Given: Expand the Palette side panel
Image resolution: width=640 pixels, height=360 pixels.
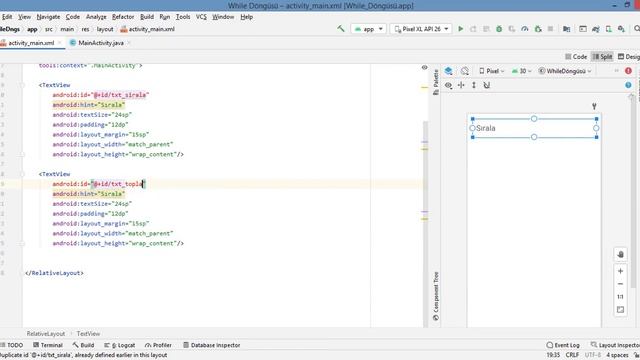Looking at the screenshot, I should tap(436, 82).
